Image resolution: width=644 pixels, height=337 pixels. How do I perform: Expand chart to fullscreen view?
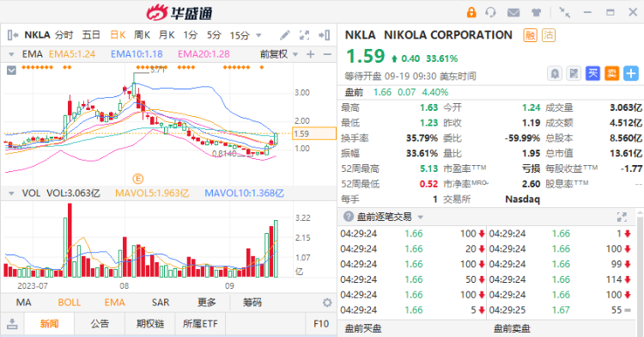(x=304, y=35)
